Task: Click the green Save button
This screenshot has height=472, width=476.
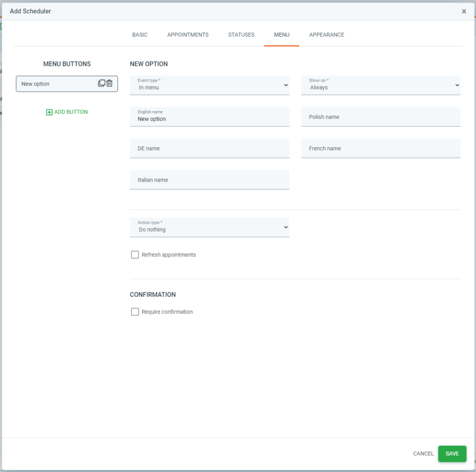Action: (452, 454)
